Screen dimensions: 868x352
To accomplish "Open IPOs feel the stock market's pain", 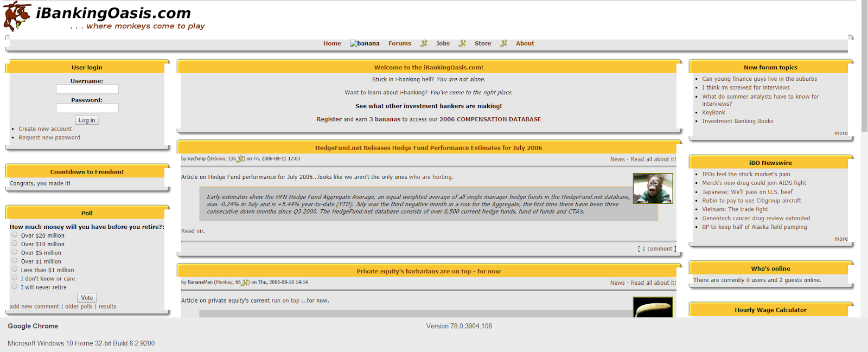I will (746, 175).
